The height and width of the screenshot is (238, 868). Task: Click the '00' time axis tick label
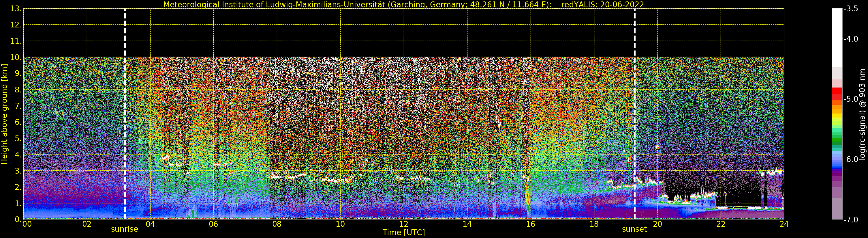click(x=27, y=224)
